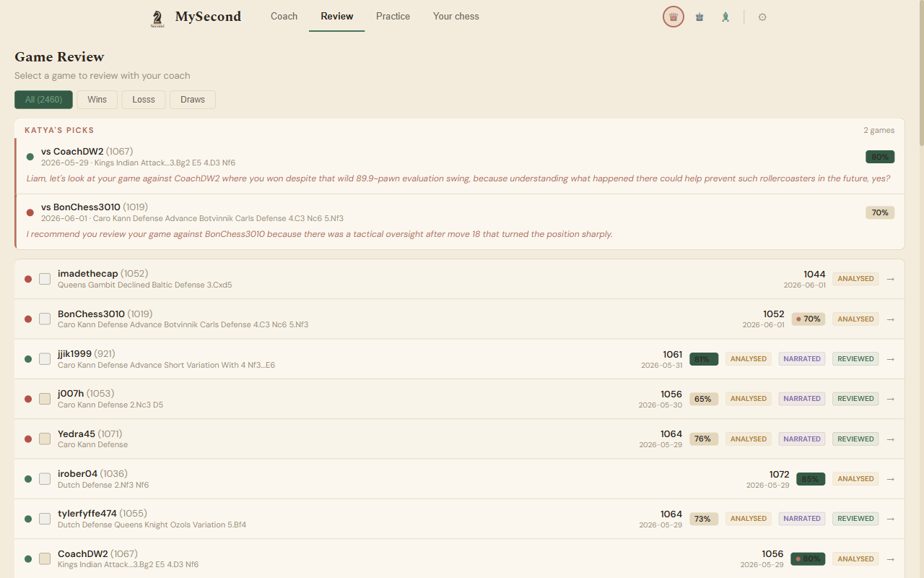The height and width of the screenshot is (578, 924).
Task: Select the jjik1999 game checkbox
Action: click(45, 359)
